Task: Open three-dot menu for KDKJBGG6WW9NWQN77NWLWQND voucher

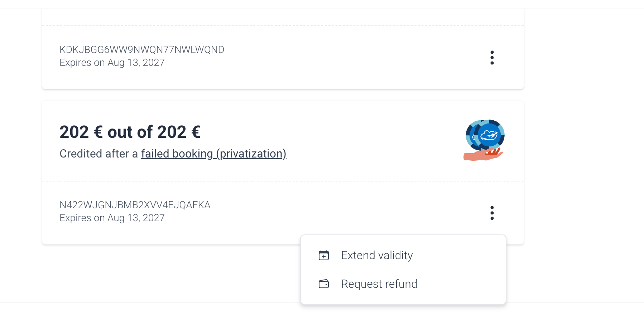Action: [x=492, y=58]
